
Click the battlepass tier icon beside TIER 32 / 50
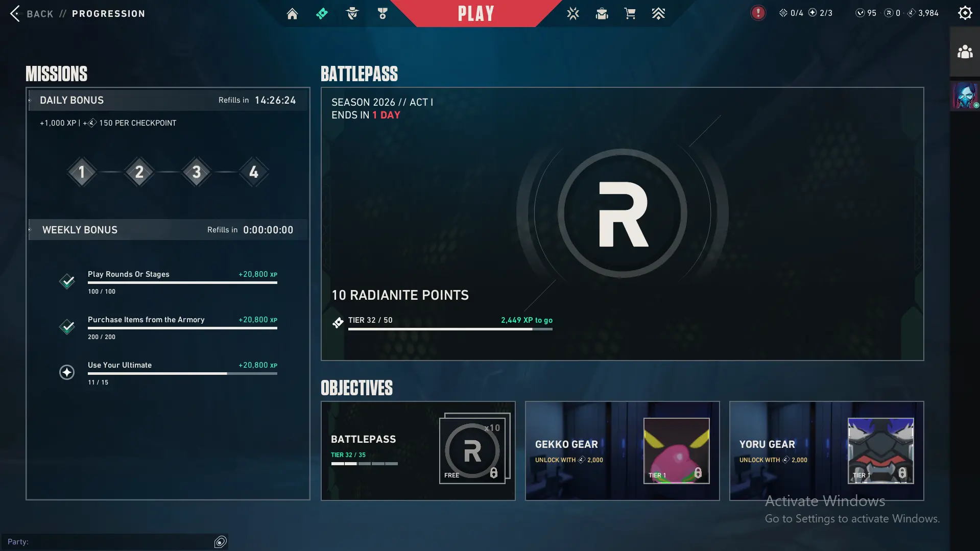coord(338,322)
